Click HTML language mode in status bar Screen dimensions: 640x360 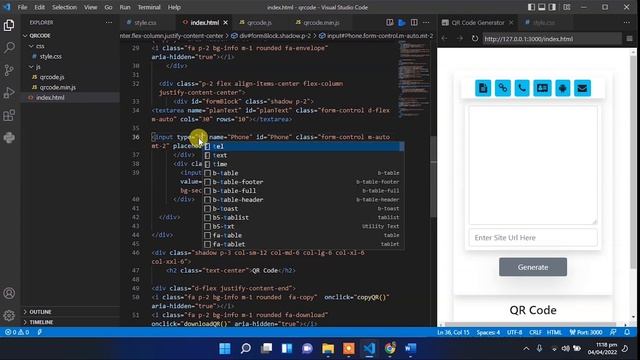pyautogui.click(x=554, y=332)
